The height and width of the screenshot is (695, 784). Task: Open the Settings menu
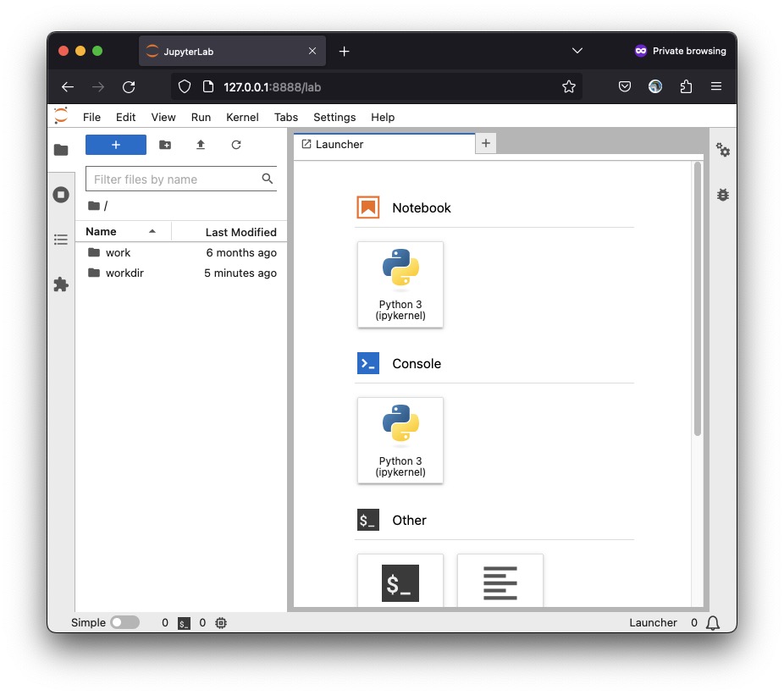pos(334,117)
